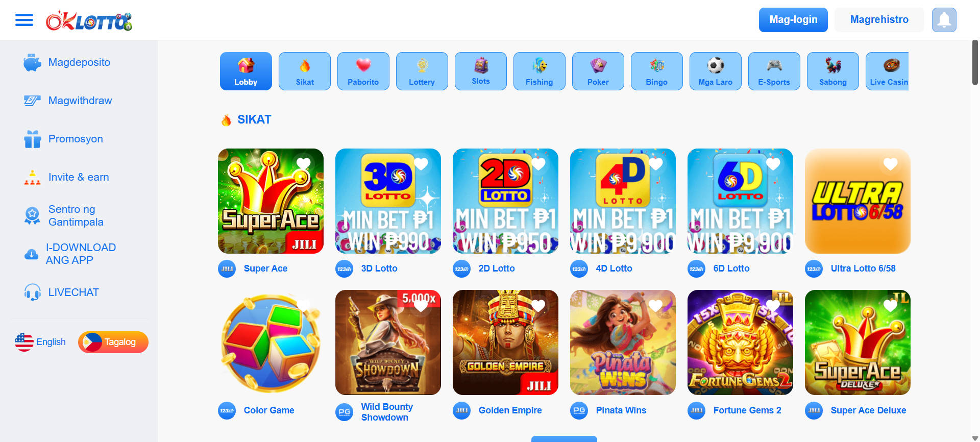Click the page vertical scrollbar

[x=975, y=63]
